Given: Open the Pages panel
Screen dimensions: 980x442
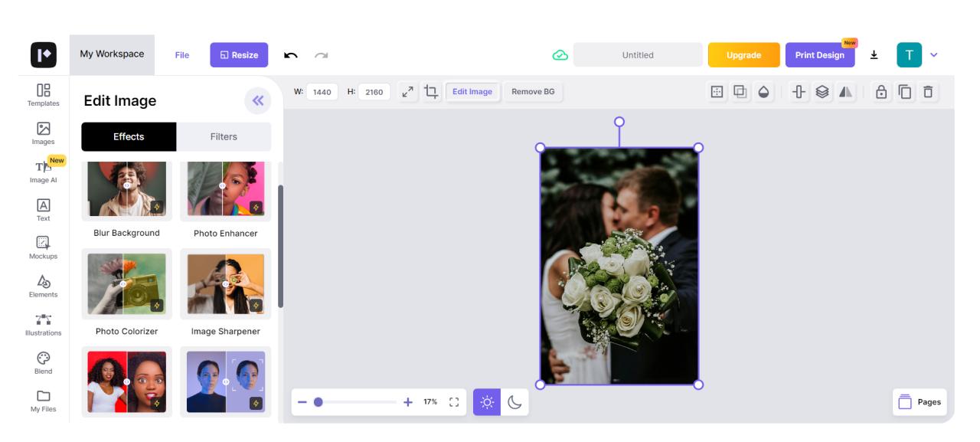Looking at the screenshot, I should (x=920, y=402).
